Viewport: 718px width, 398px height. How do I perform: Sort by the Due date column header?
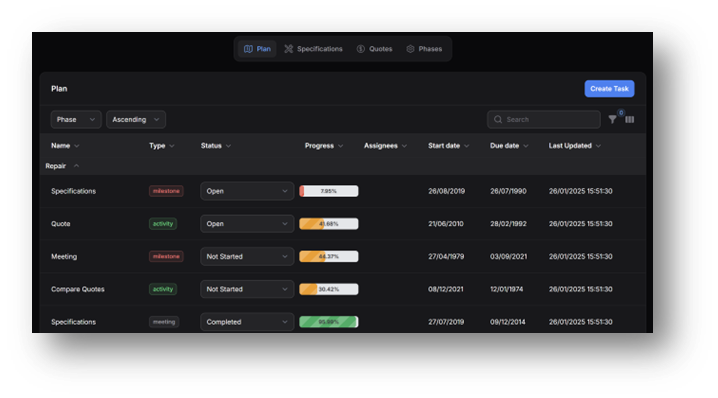(x=509, y=146)
